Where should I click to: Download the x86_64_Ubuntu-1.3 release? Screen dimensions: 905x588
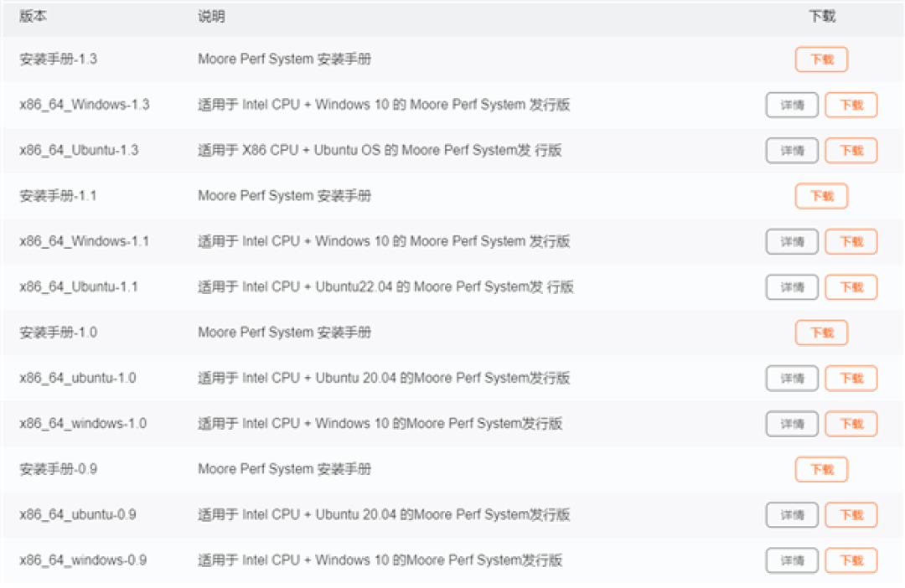pos(851,150)
